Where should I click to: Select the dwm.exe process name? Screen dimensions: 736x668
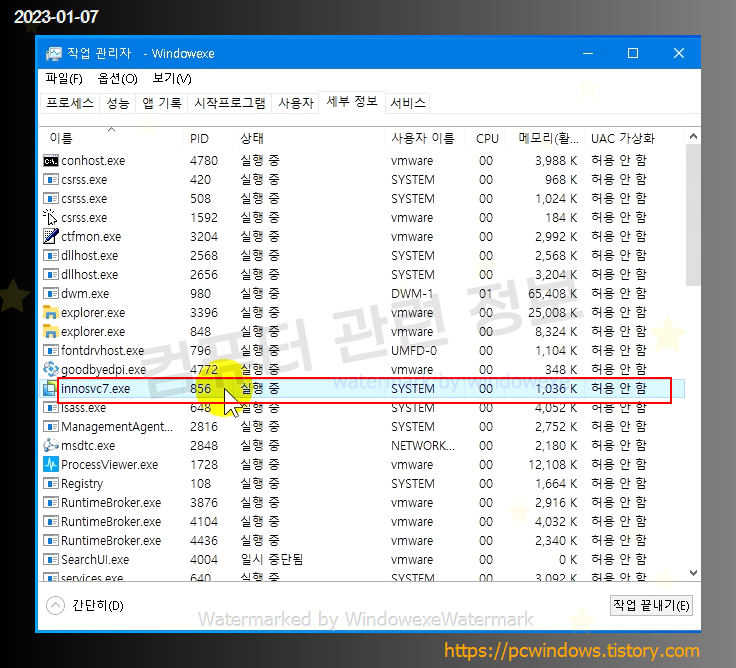pyautogui.click(x=85, y=294)
